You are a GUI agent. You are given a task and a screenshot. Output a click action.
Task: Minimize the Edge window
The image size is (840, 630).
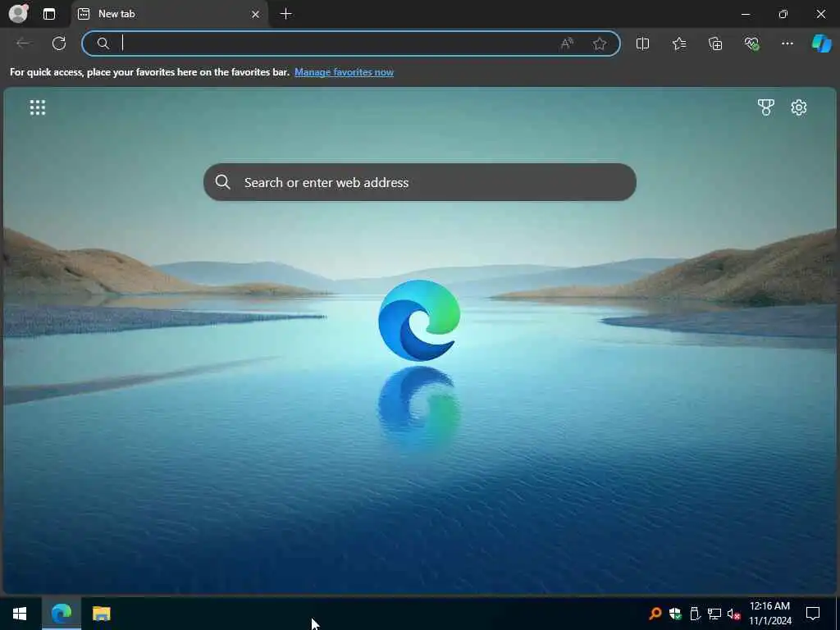coord(745,14)
